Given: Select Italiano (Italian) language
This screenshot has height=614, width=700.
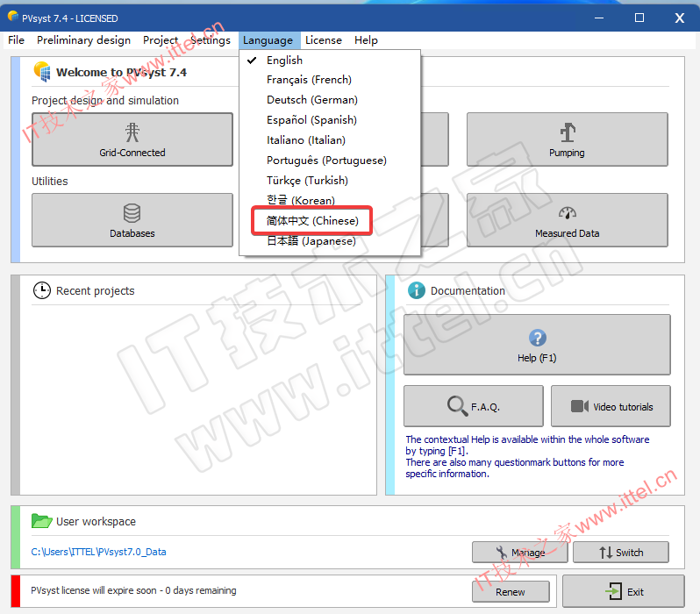Looking at the screenshot, I should [x=330, y=140].
